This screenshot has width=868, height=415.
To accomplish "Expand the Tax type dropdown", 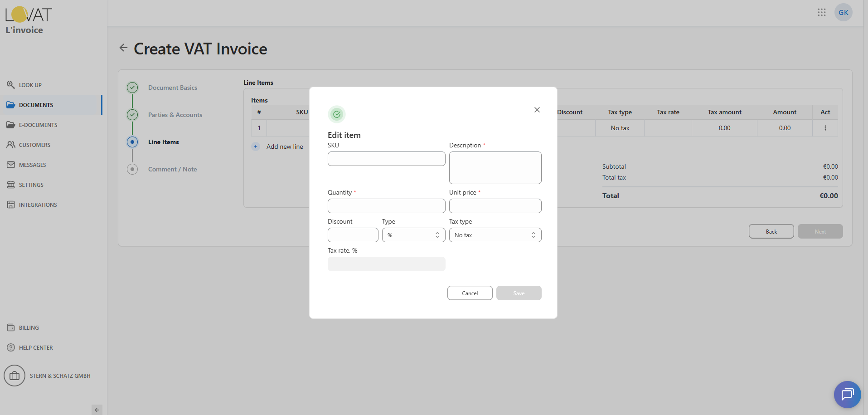I will pyautogui.click(x=495, y=235).
